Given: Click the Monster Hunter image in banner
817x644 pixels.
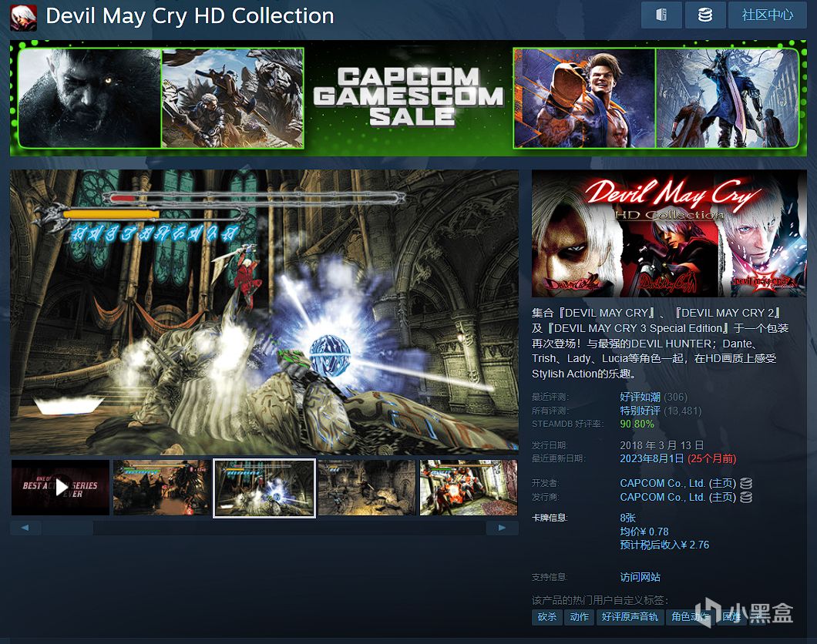Looking at the screenshot, I should click(233, 98).
